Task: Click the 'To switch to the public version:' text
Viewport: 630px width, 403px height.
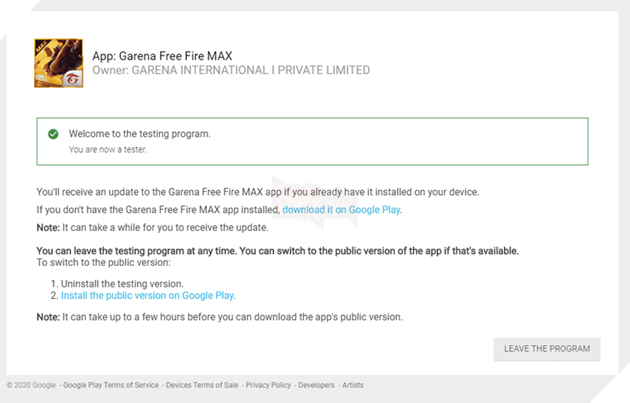Action: [x=104, y=262]
